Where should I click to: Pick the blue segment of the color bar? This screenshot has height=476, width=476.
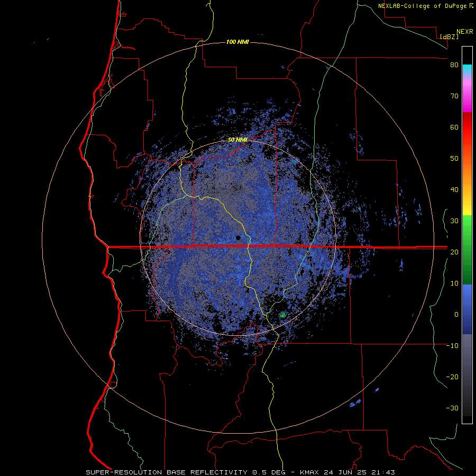click(x=467, y=308)
